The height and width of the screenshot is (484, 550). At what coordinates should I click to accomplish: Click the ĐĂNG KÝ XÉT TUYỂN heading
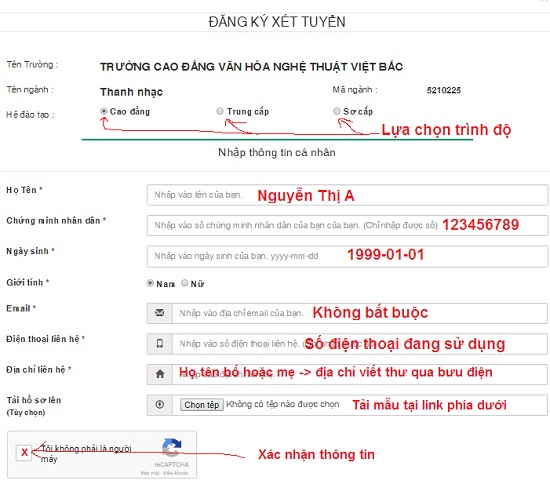click(277, 22)
